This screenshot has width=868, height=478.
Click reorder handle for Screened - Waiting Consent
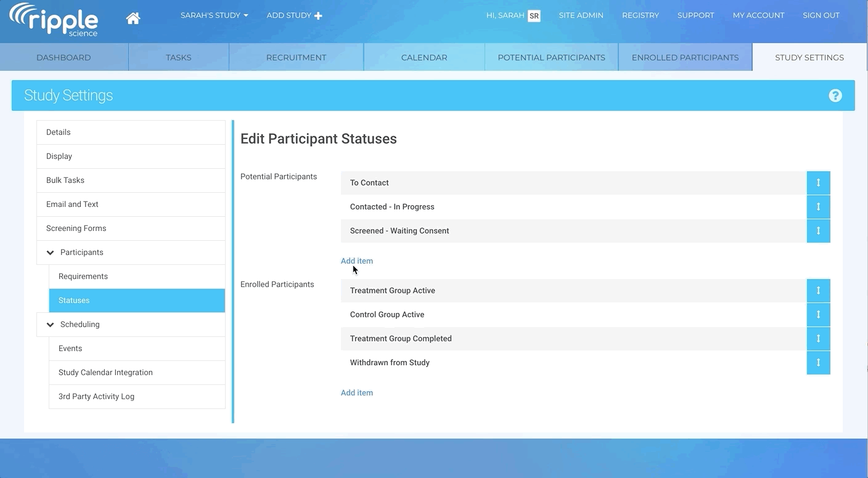818,231
